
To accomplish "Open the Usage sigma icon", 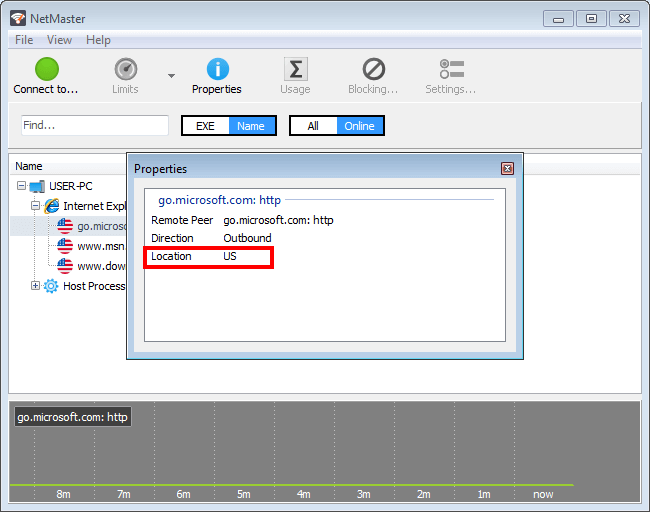I will [296, 69].
